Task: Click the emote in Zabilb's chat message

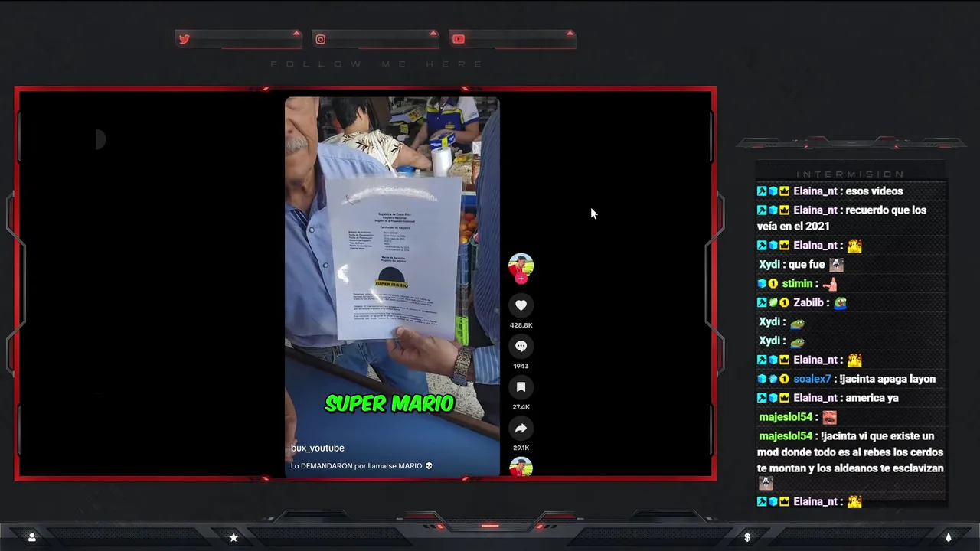Action: (x=840, y=303)
